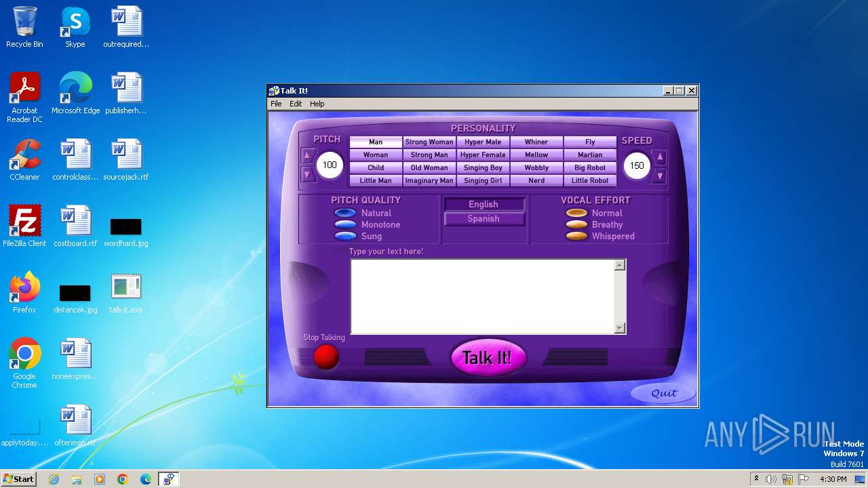Select talk-it.exe desktop icon
868x488 pixels.
coord(126,293)
